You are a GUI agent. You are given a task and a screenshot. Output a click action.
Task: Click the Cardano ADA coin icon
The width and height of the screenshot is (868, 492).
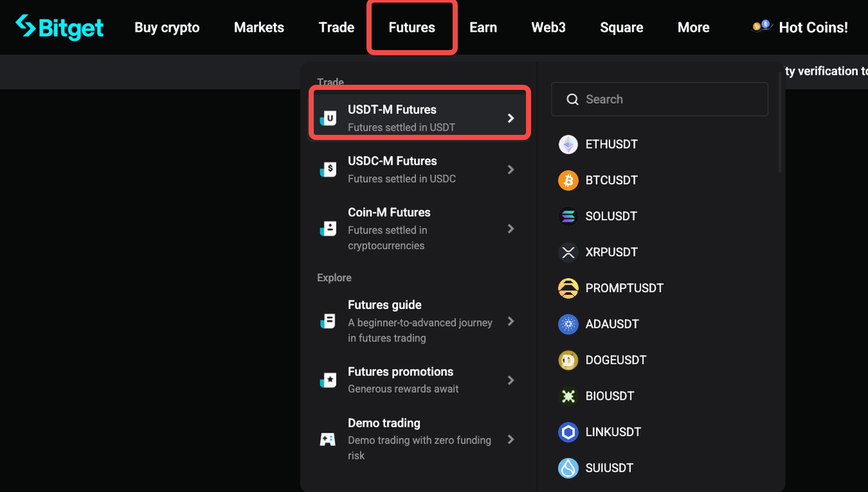tap(568, 324)
